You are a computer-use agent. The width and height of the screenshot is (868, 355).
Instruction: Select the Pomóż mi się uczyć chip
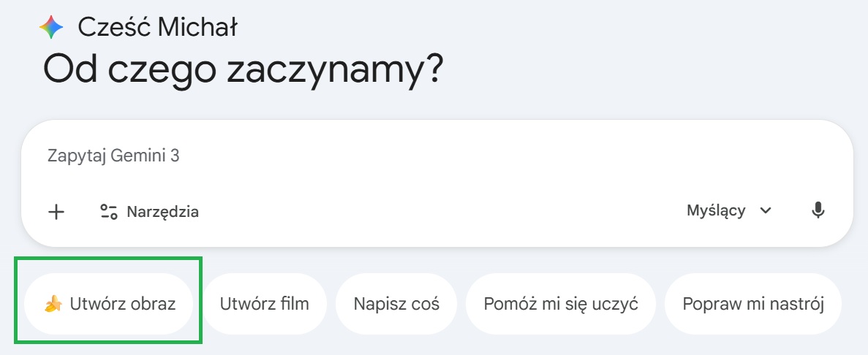click(561, 304)
